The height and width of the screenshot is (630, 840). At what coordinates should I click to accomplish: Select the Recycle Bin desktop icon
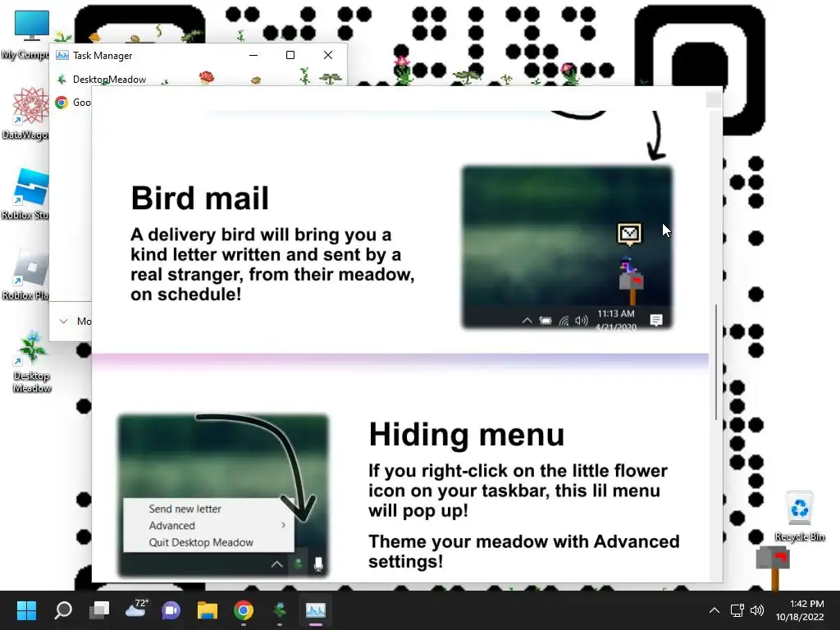799,516
